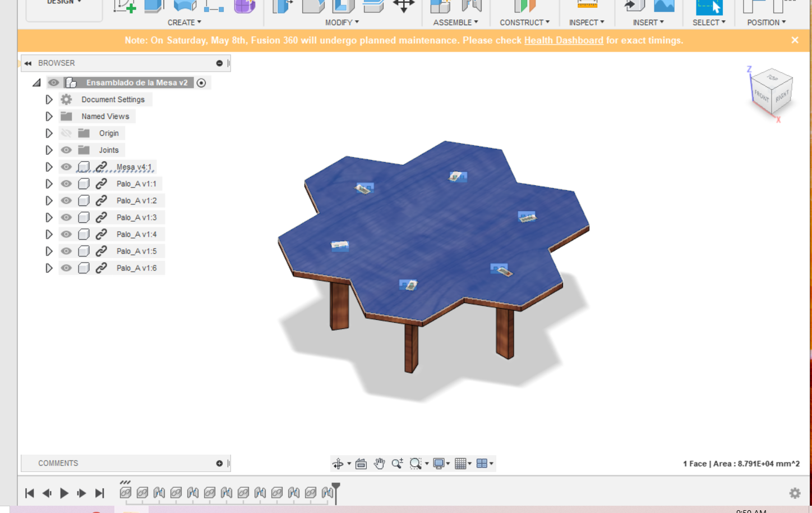Activate the root component radio button
The image size is (812, 513).
201,83
